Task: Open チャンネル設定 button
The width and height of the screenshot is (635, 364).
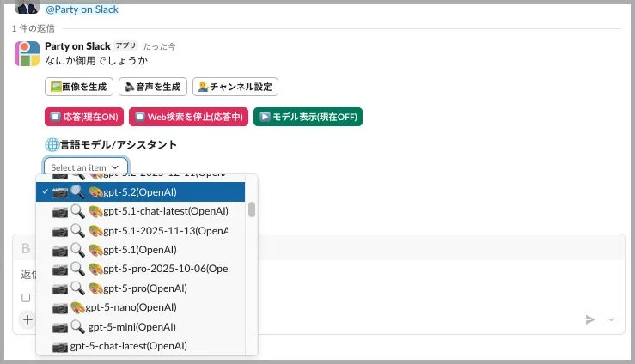Action: click(235, 87)
